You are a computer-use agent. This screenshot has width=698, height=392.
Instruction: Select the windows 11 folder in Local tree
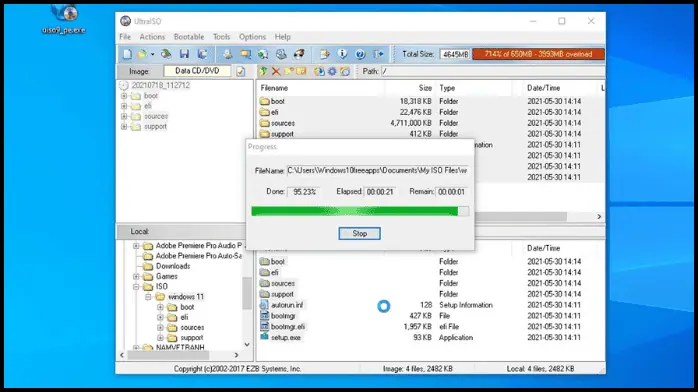tap(186, 297)
